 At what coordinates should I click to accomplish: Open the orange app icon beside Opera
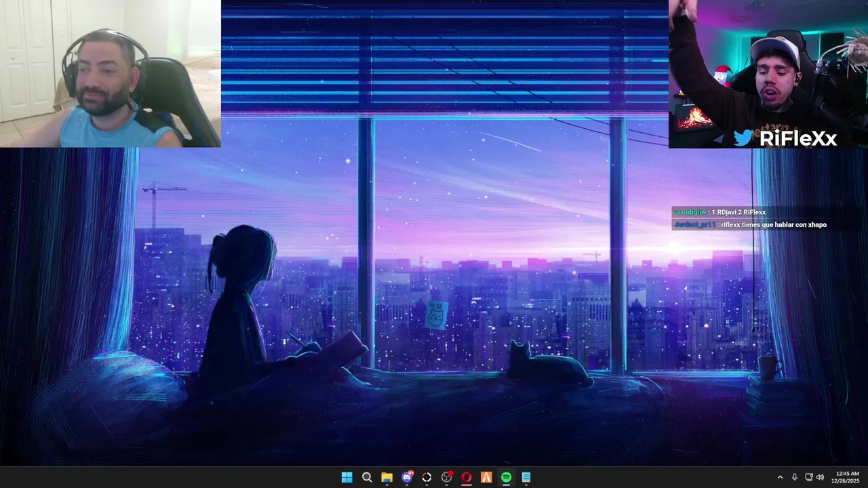tap(486, 477)
